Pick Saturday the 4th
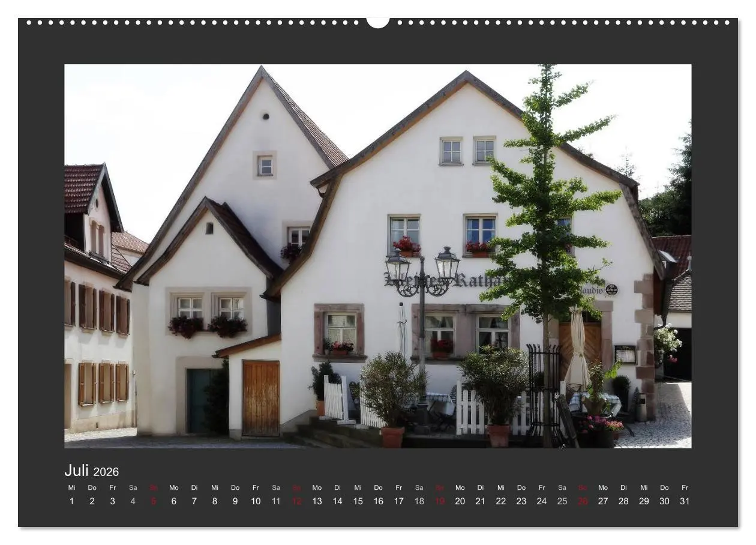 pos(133,501)
